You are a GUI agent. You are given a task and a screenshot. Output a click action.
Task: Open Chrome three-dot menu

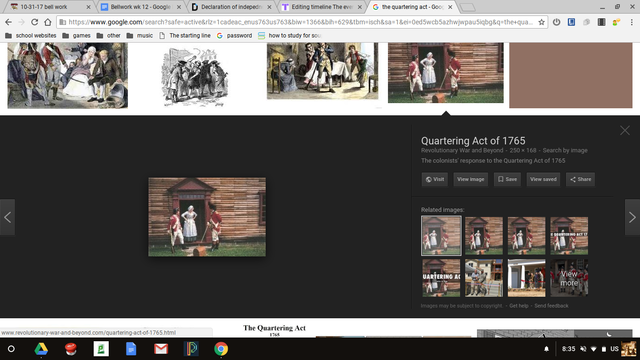click(631, 22)
